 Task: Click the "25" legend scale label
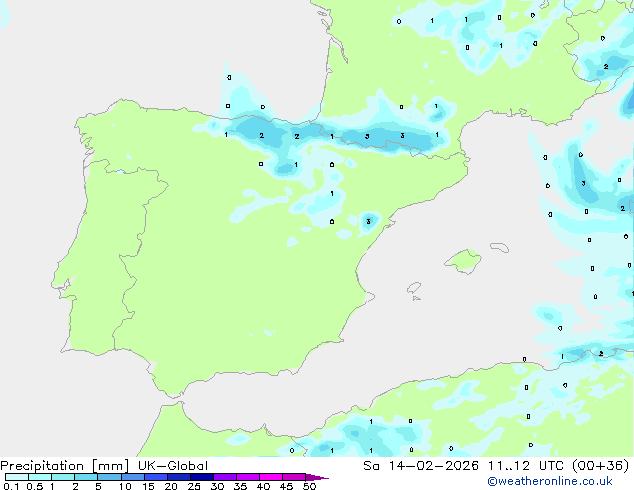coord(194,486)
